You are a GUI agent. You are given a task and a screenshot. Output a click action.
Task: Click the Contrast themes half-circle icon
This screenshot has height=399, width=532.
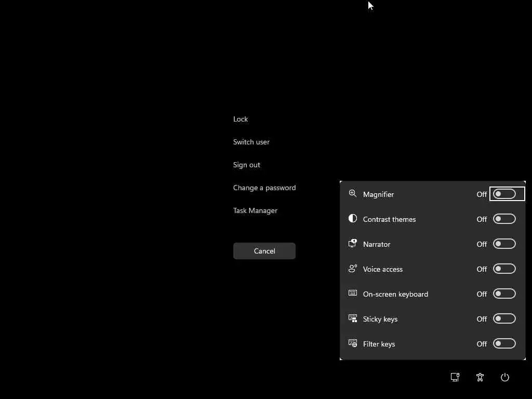(x=353, y=218)
